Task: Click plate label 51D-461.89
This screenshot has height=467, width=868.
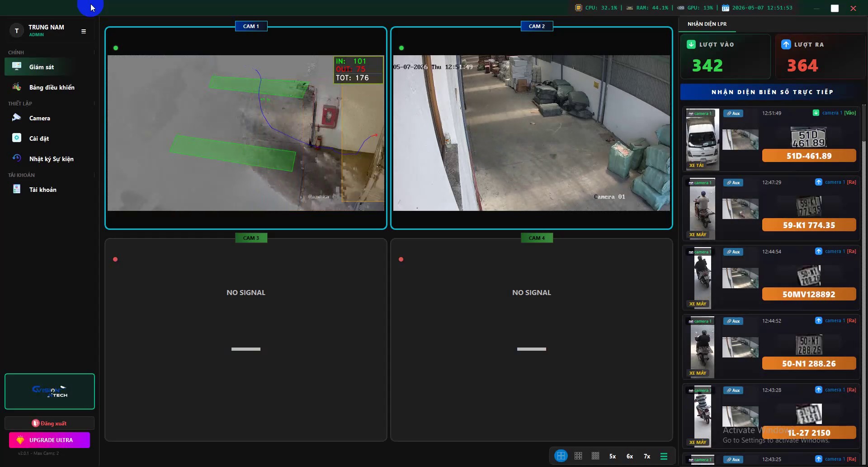Action: point(809,156)
